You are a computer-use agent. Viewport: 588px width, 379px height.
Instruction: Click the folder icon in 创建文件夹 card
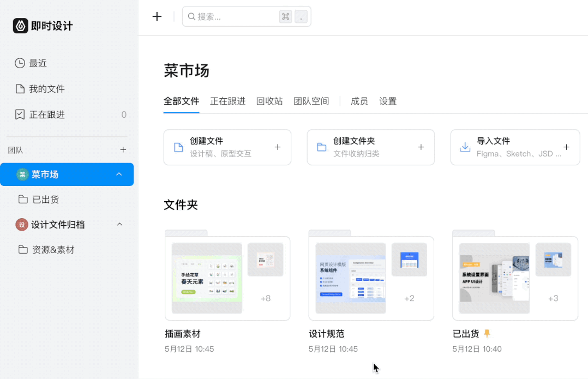(x=322, y=147)
